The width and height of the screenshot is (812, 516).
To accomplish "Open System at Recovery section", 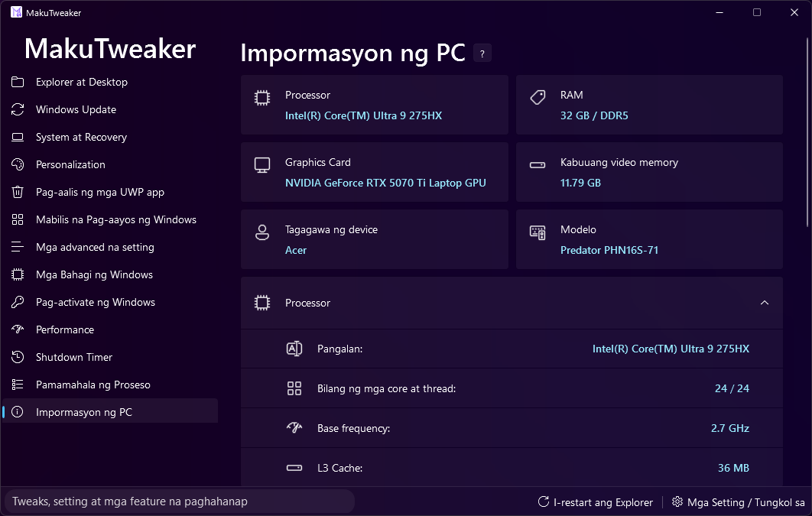I will (110, 137).
